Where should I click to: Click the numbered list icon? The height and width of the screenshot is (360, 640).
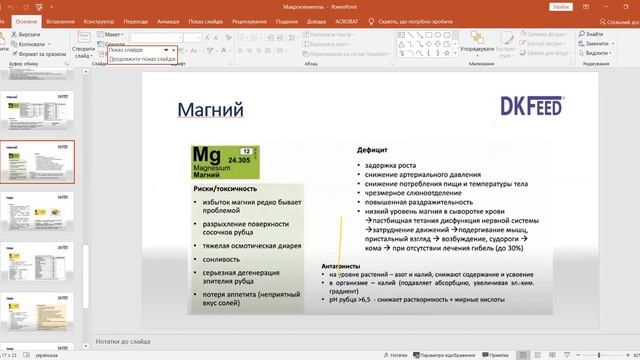point(254,38)
